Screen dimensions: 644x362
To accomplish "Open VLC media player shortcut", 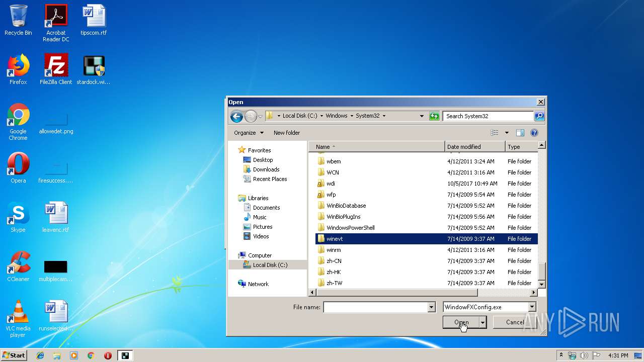I will 18,319.
